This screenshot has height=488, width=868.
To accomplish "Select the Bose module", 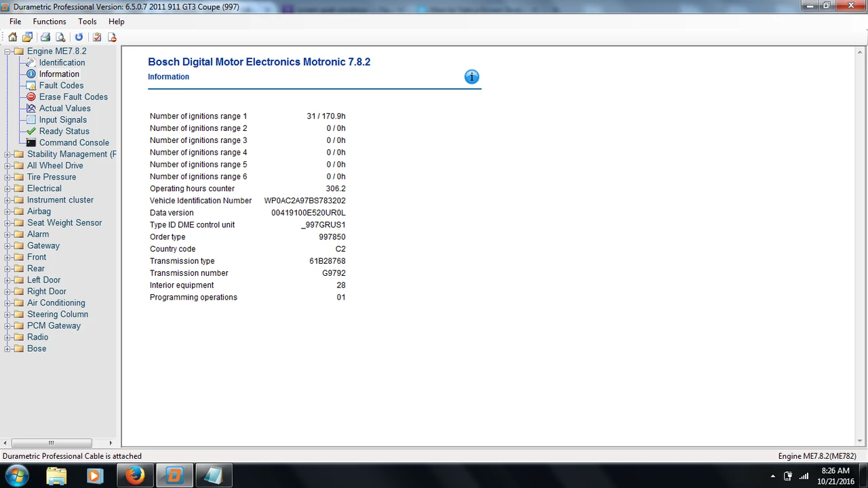I will [37, 349].
